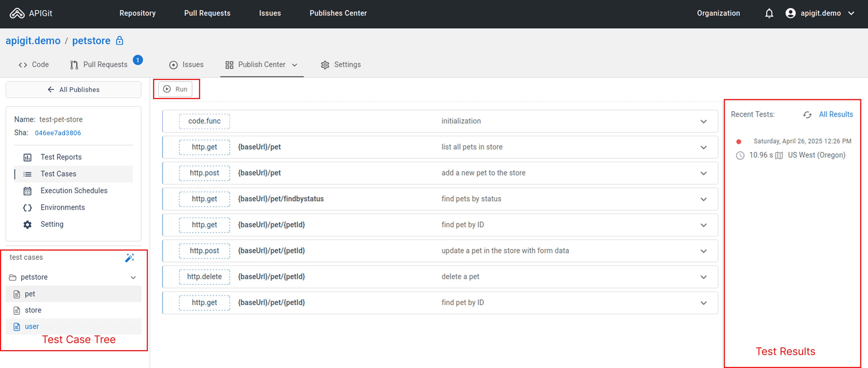This screenshot has height=368, width=868.
Task: Open the Code tab
Action: pyautogui.click(x=33, y=65)
